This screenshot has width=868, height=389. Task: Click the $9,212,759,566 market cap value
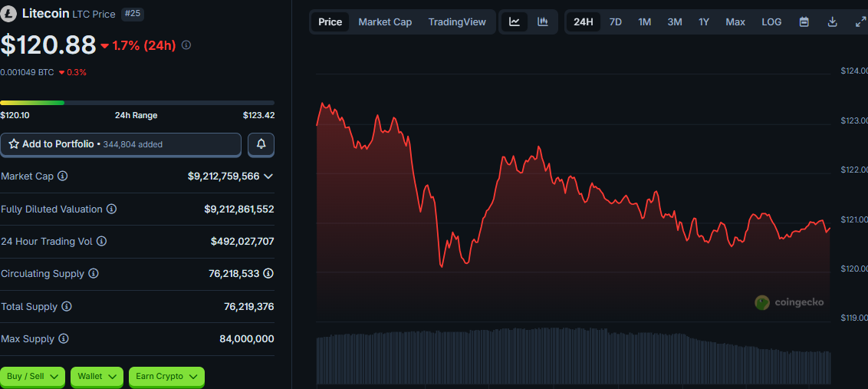pos(224,176)
